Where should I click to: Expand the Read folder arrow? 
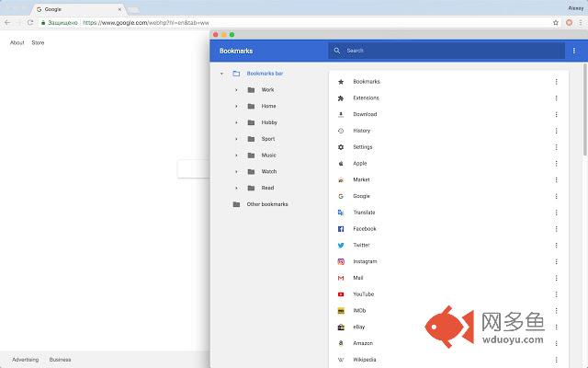coord(236,188)
